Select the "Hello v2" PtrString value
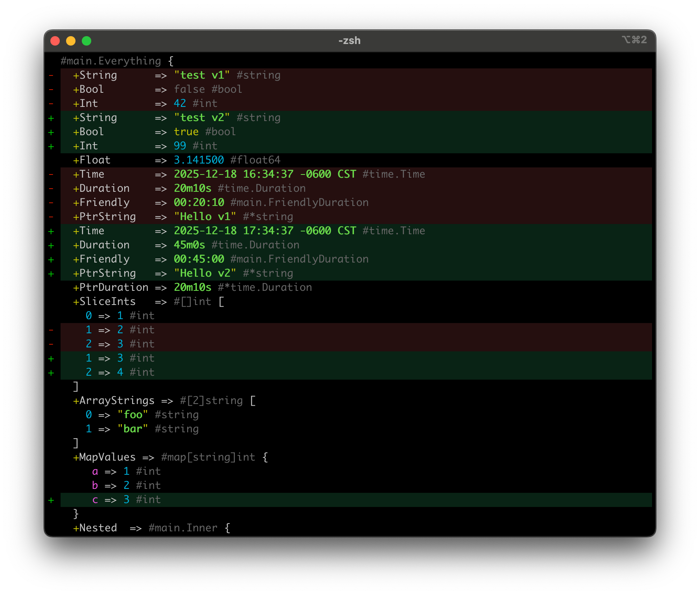This screenshot has width=700, height=595. pos(205,273)
